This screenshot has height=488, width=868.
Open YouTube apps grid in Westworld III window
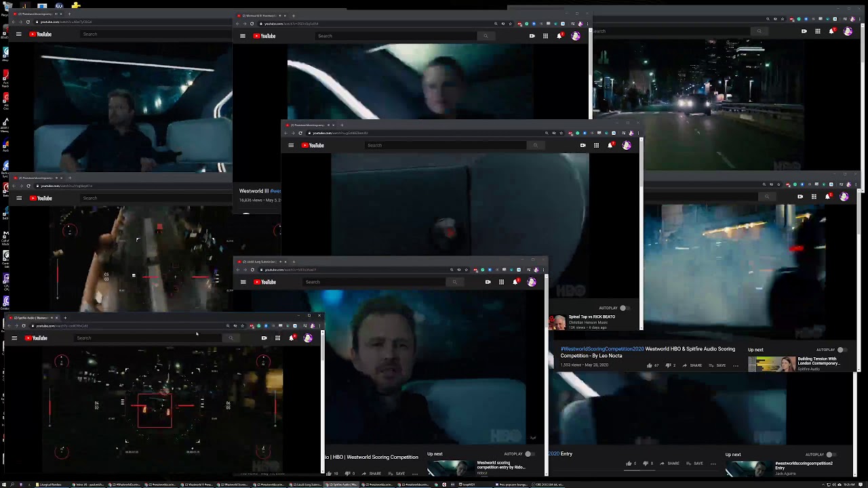click(545, 36)
